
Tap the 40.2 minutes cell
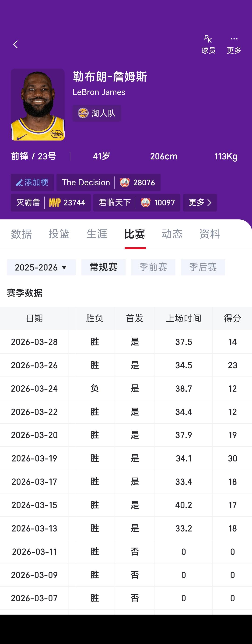(183, 505)
